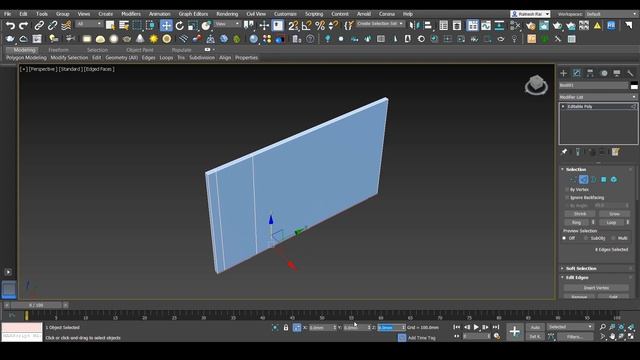
Task: Open the Modifier List dropdown
Action: (x=598, y=97)
